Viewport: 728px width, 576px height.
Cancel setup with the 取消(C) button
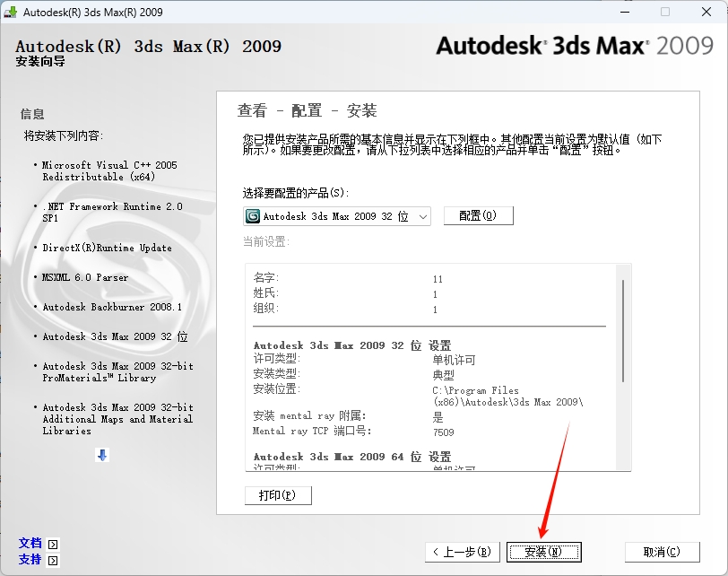pos(662,552)
